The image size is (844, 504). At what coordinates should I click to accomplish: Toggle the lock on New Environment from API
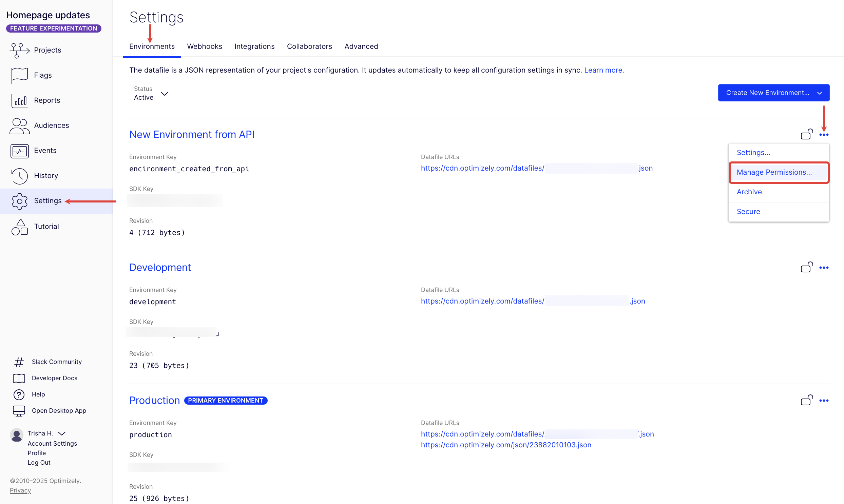[x=807, y=134]
